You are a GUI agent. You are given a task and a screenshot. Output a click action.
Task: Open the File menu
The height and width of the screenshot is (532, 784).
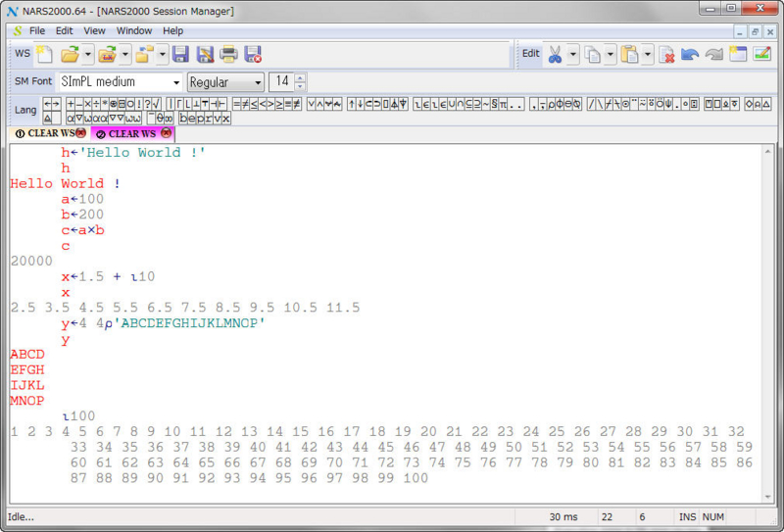click(x=37, y=31)
